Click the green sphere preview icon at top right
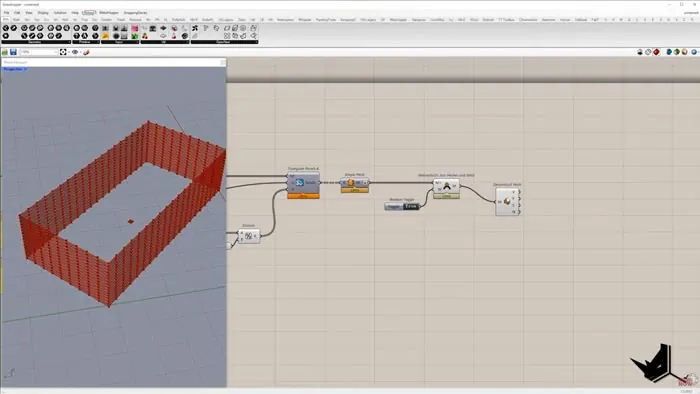The width and height of the screenshot is (700, 394). click(677, 52)
